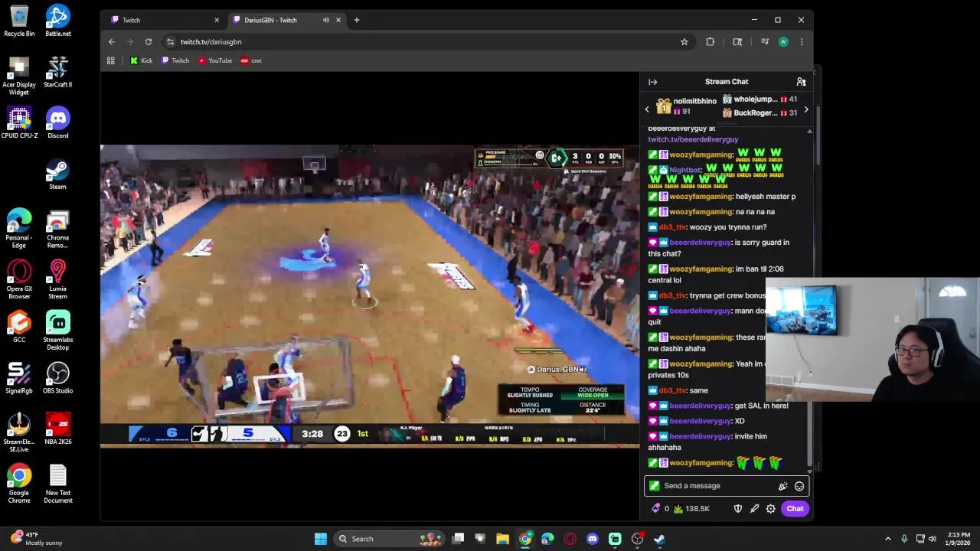Open chat identity badge in message box
This screenshot has width=980, height=551.
654,486
